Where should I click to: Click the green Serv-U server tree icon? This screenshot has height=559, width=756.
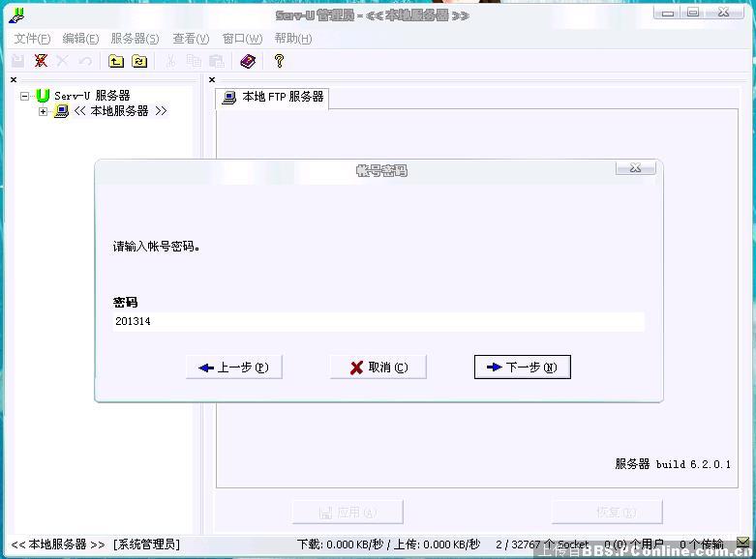click(x=43, y=96)
